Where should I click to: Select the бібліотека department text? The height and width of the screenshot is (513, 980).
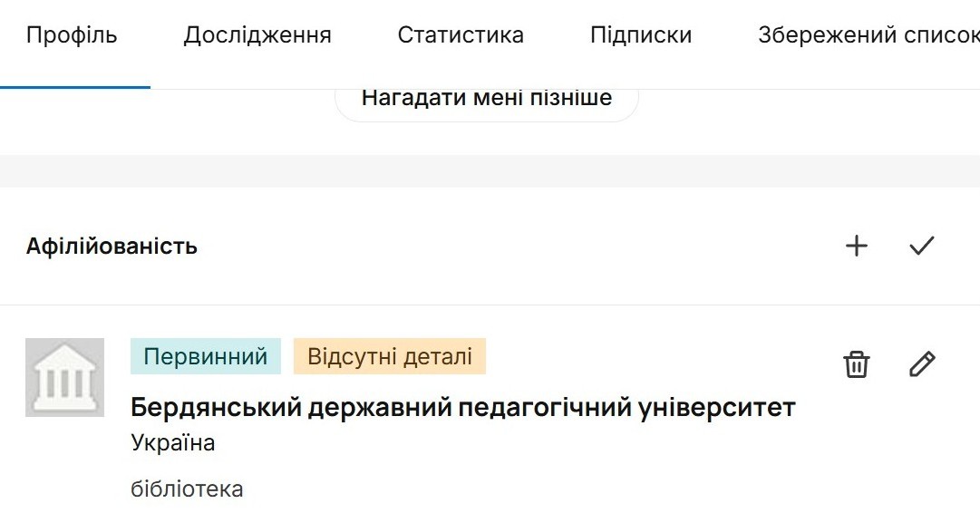187,489
